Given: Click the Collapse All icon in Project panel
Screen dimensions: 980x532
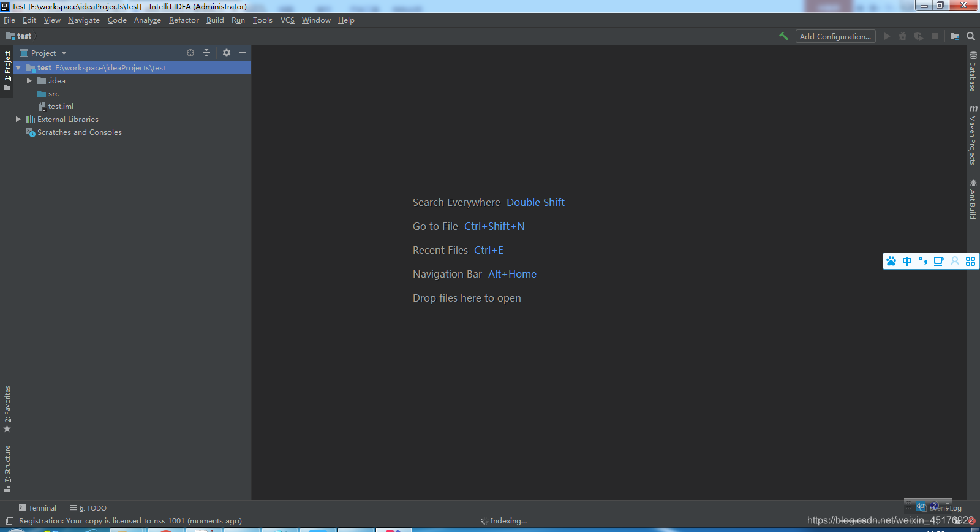Looking at the screenshot, I should pyautogui.click(x=206, y=53).
